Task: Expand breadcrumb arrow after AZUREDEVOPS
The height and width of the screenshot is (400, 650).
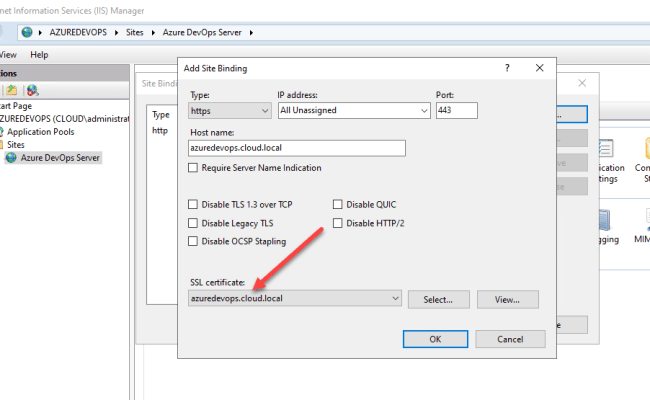Action: point(116,32)
